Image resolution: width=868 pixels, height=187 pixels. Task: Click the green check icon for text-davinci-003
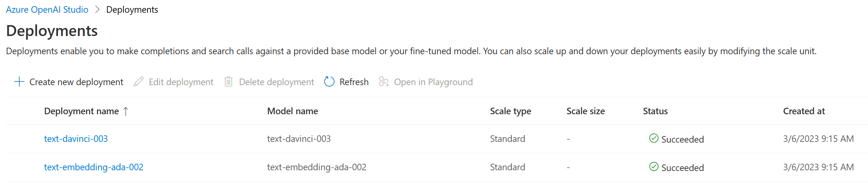[x=654, y=138]
